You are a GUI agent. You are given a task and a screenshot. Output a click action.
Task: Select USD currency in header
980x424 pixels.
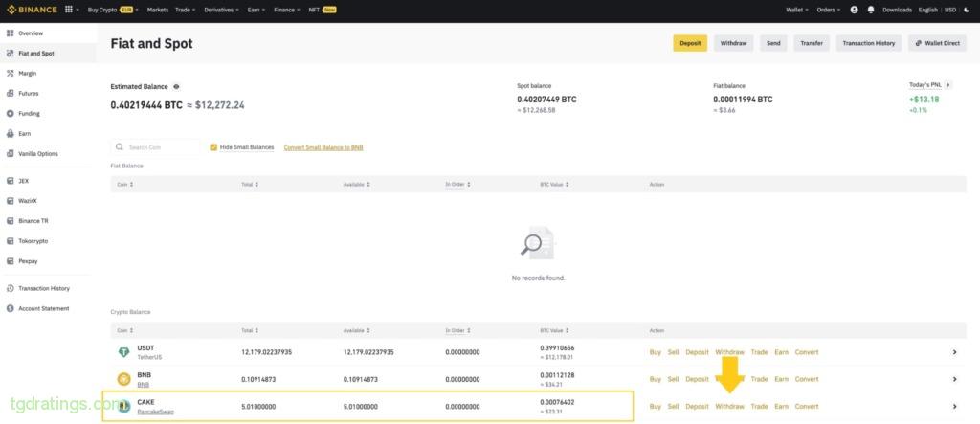[949, 10]
